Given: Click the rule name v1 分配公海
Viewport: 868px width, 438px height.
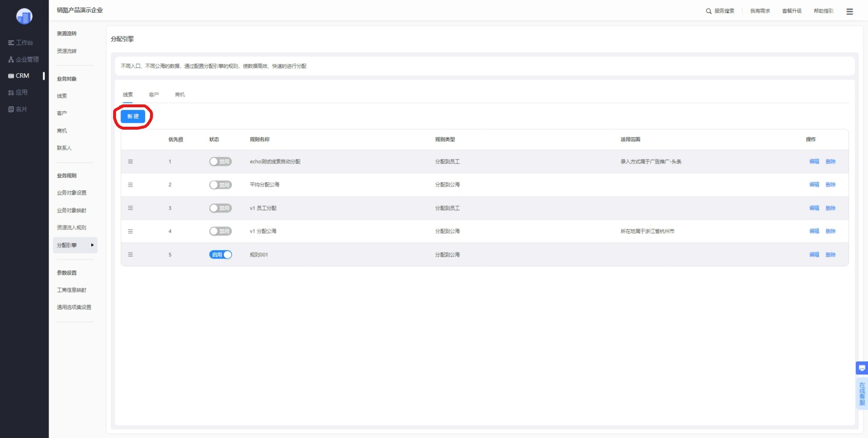Looking at the screenshot, I should (263, 231).
